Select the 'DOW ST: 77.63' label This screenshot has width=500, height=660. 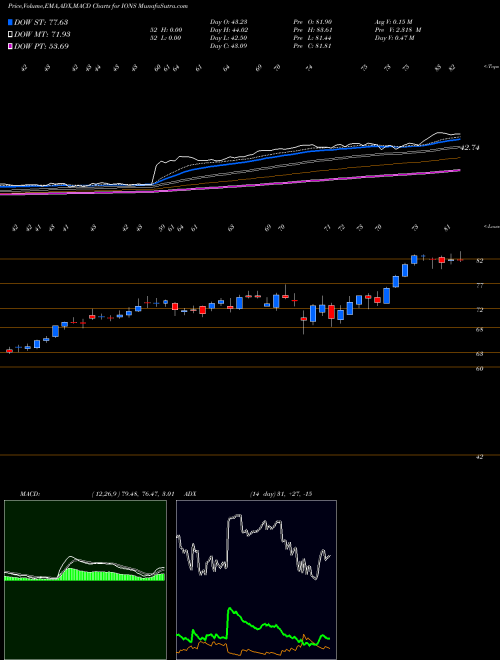tap(41, 22)
